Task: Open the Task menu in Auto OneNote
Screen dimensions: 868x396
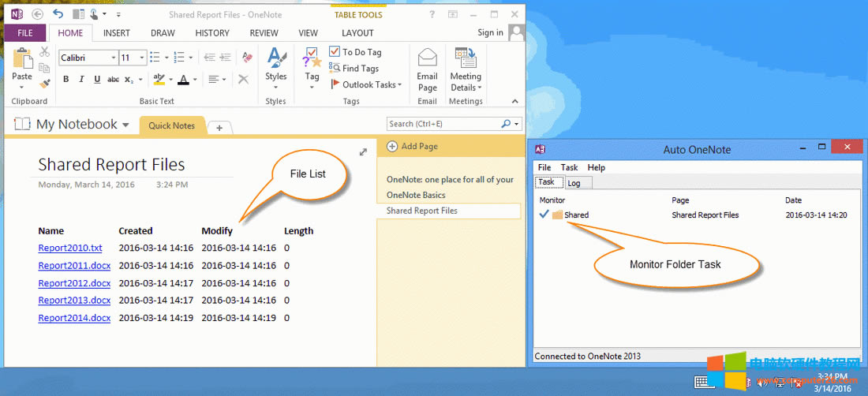Action: 569,167
